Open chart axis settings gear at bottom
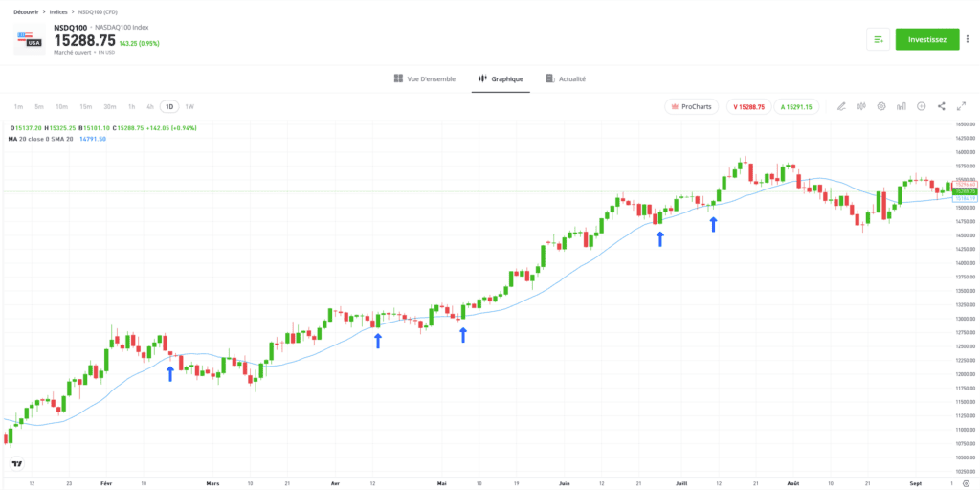980x490 pixels. [x=966, y=482]
